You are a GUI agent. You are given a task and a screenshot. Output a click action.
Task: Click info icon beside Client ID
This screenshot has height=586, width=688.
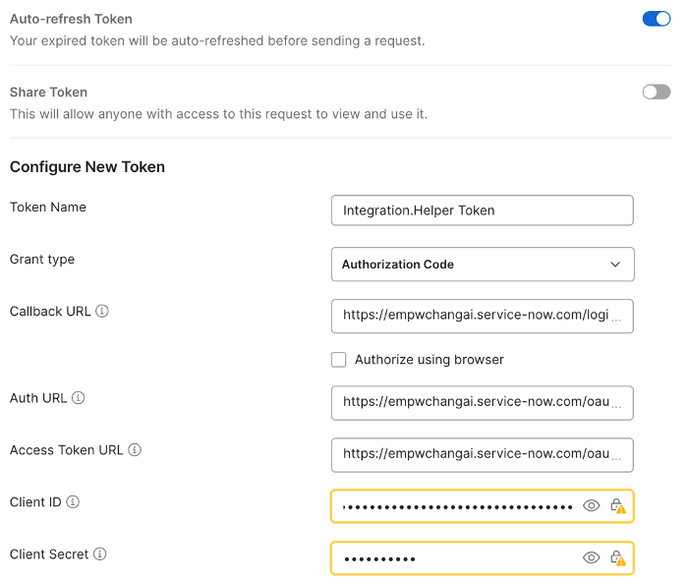click(73, 502)
